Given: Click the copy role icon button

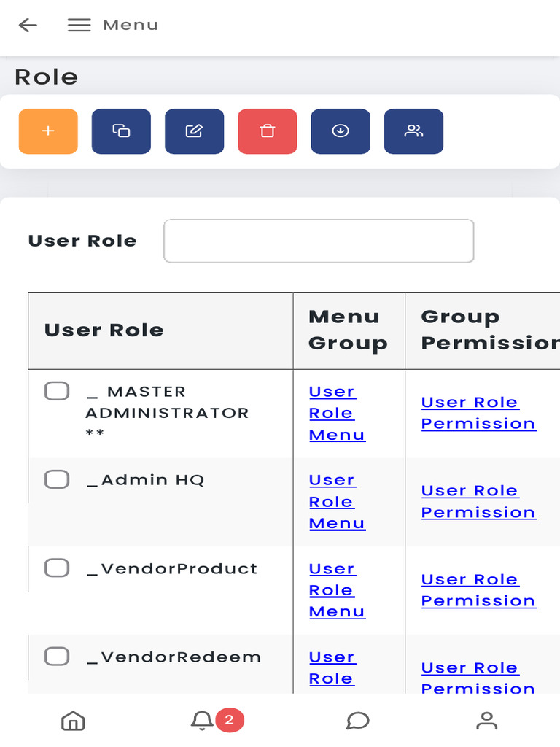Looking at the screenshot, I should 121,131.
